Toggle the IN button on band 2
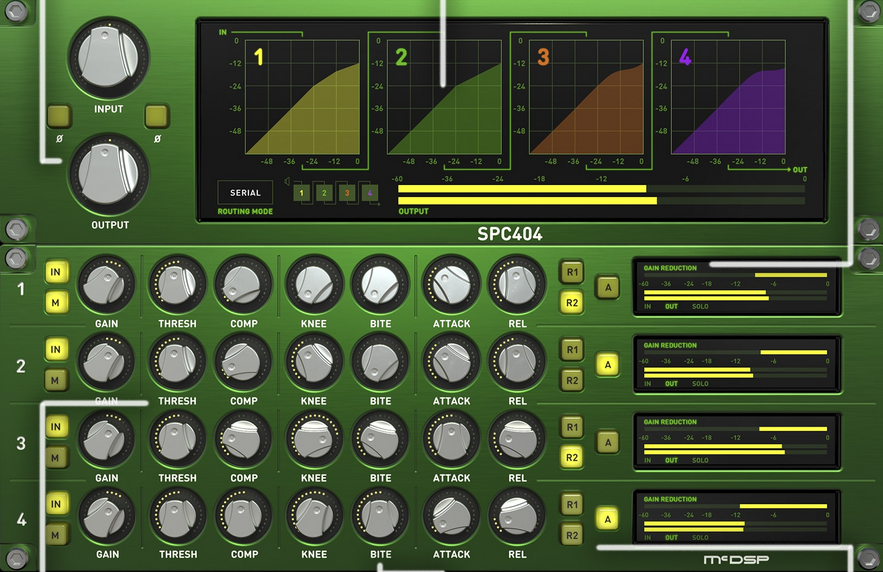The width and height of the screenshot is (883, 572). coord(56,350)
